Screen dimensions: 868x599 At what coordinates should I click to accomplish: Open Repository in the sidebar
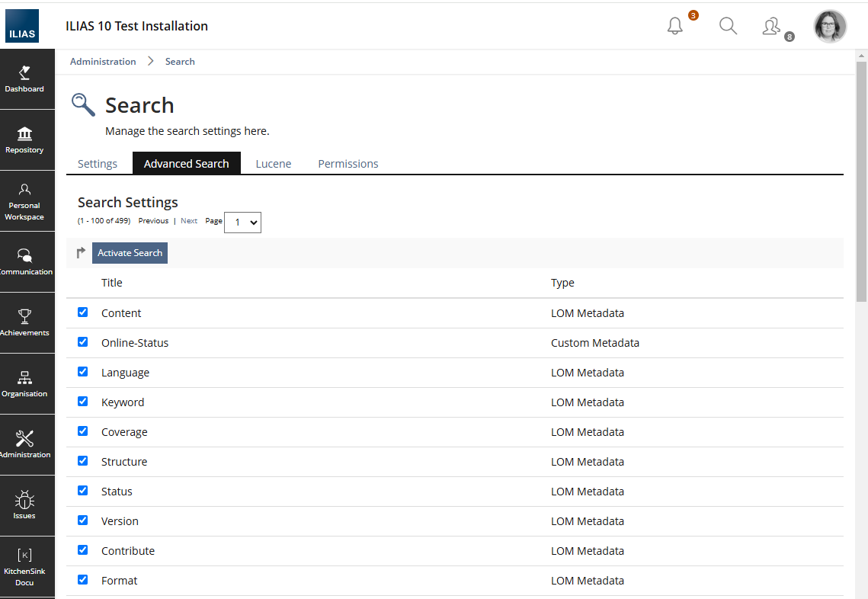coord(25,140)
